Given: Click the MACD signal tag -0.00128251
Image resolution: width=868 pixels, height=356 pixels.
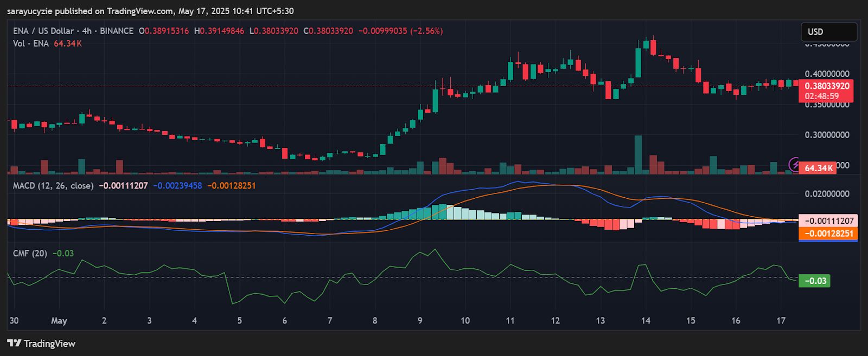Looking at the screenshot, I should click(x=828, y=234).
